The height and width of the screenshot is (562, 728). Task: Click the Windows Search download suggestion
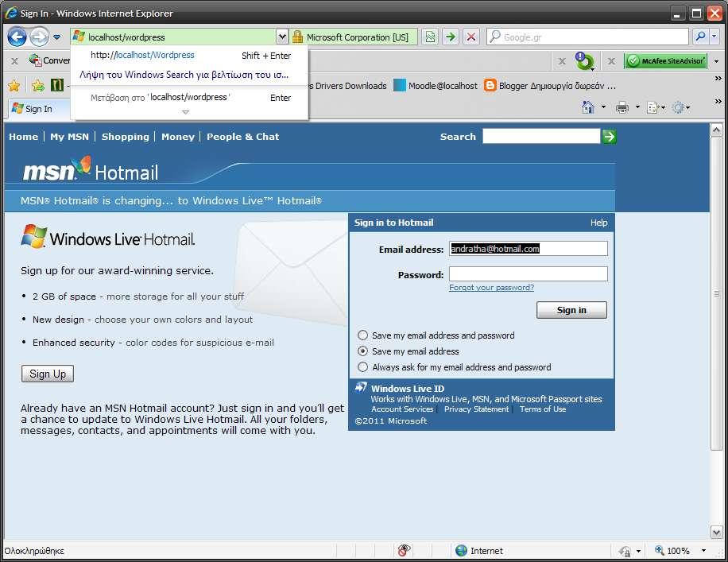189,75
